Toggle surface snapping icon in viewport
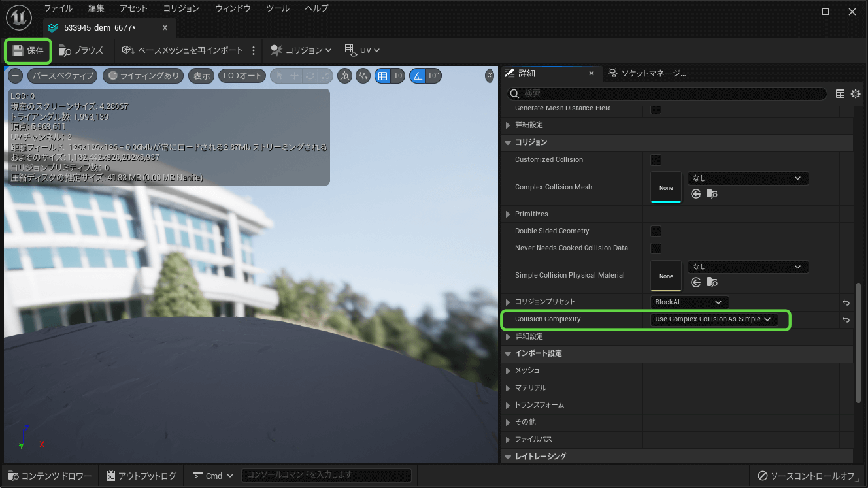Screen dimensions: 868x488 pyautogui.click(x=363, y=76)
